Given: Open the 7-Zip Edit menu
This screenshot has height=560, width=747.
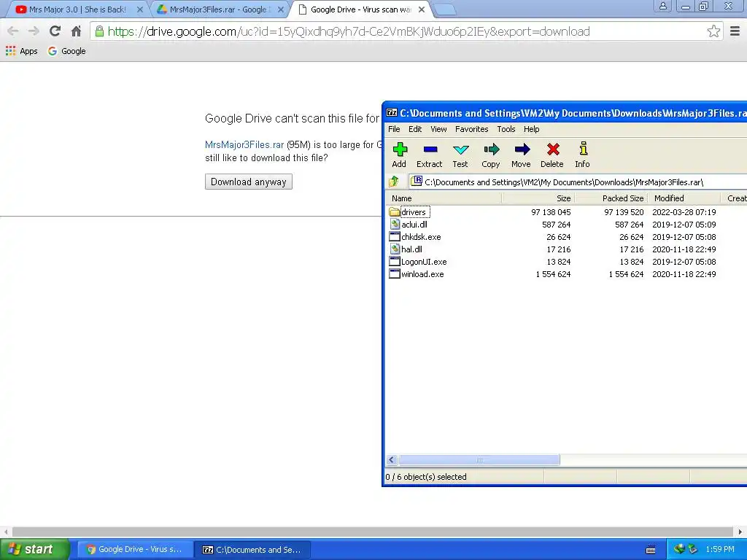Looking at the screenshot, I should [x=415, y=129].
